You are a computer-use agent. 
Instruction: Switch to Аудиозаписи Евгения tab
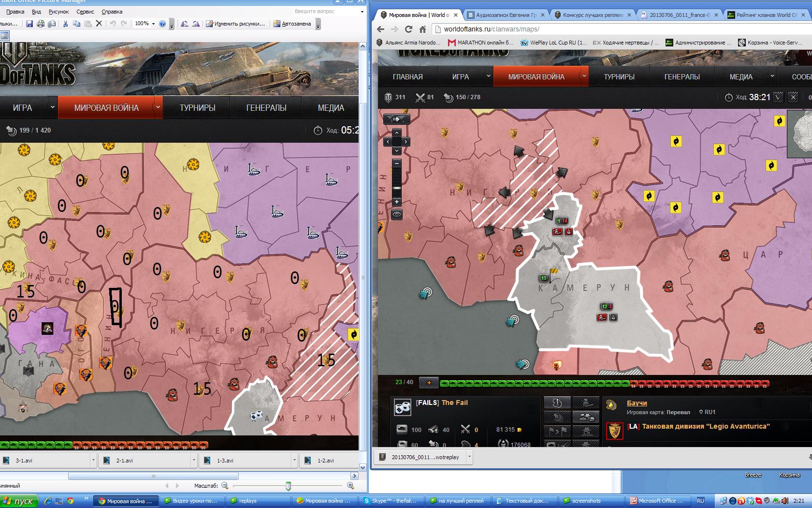(505, 15)
